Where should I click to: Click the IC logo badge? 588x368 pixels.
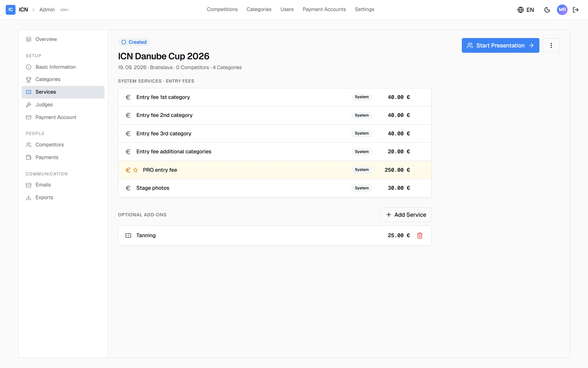10,10
